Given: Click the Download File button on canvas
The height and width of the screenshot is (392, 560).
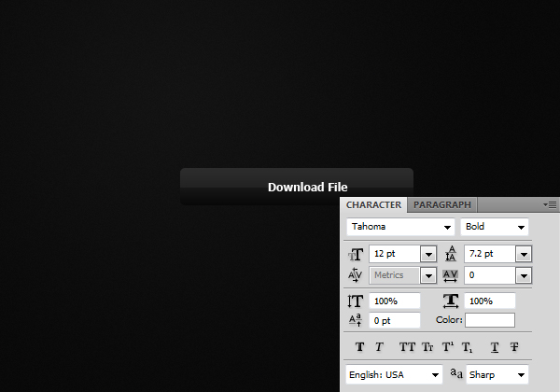Looking at the screenshot, I should (297, 187).
